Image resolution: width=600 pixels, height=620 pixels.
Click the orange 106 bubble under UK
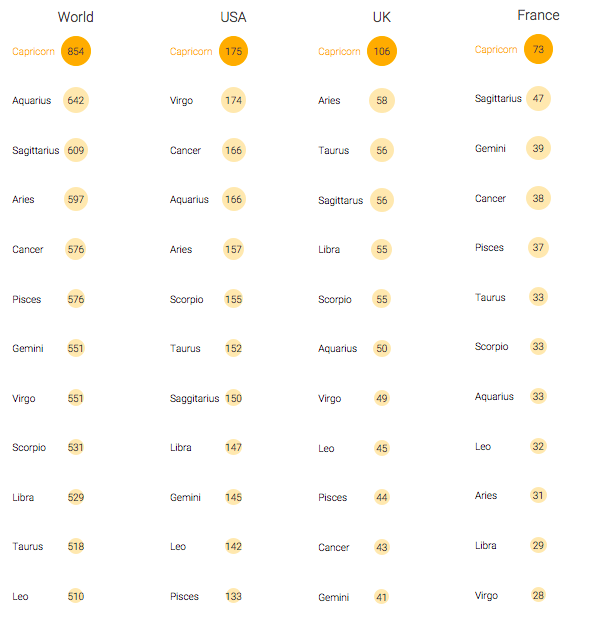tap(381, 51)
